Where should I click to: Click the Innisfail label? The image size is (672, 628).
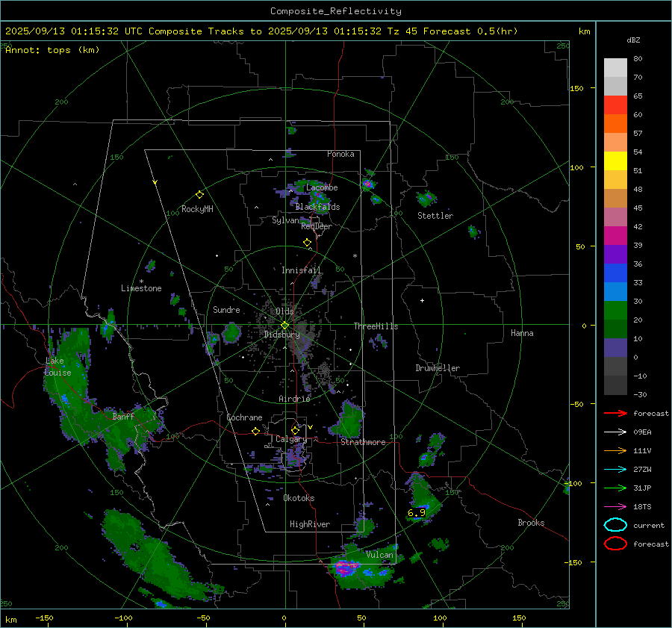pos(301,270)
